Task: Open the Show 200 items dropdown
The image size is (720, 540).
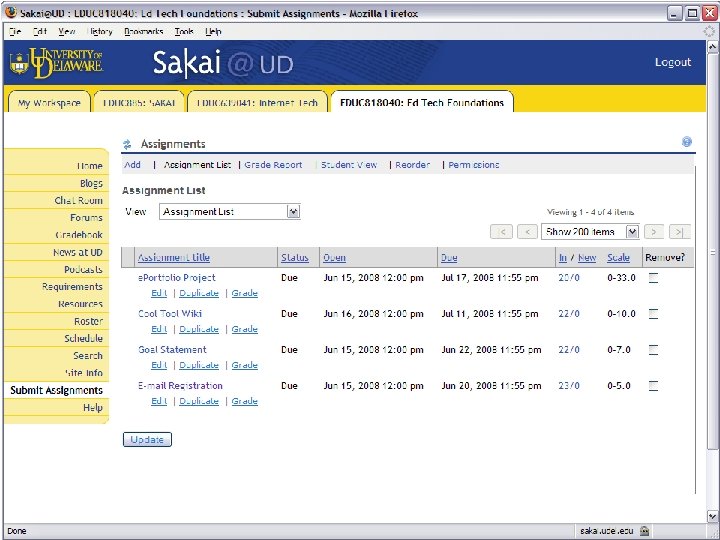Action: point(590,232)
